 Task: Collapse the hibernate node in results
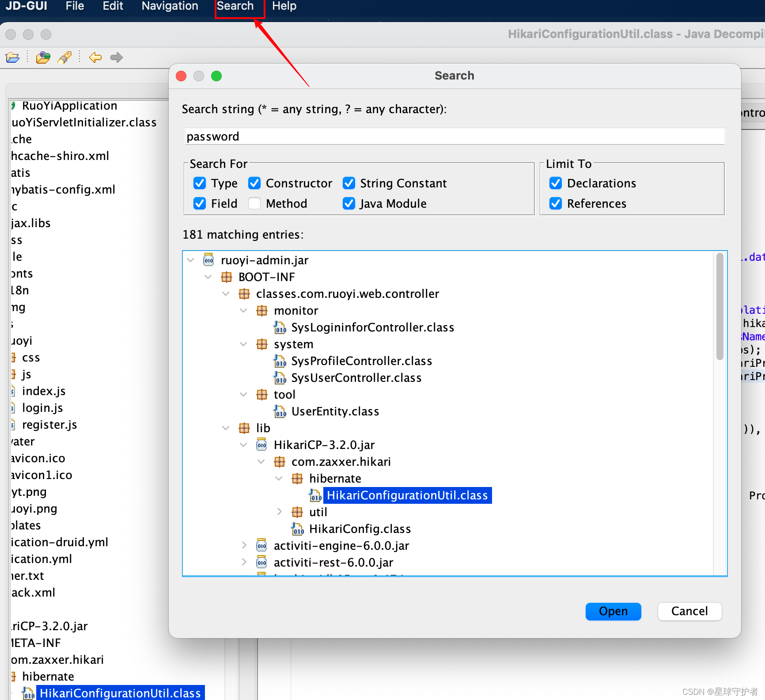[x=279, y=478]
